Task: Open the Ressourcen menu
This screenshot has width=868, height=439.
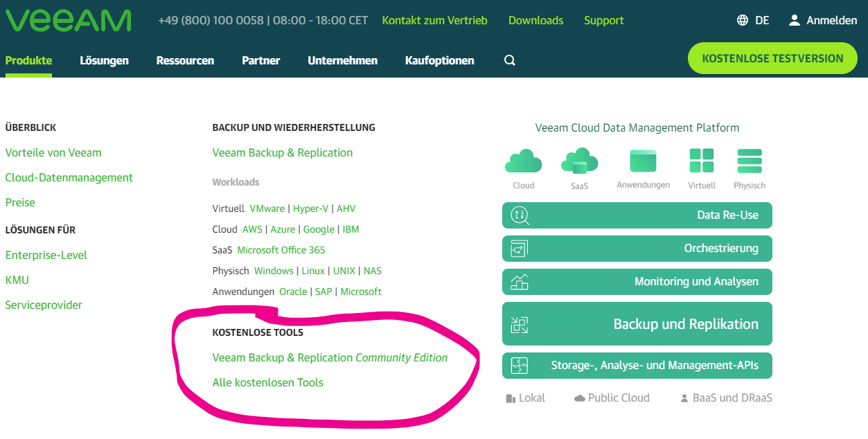Action: [x=185, y=60]
